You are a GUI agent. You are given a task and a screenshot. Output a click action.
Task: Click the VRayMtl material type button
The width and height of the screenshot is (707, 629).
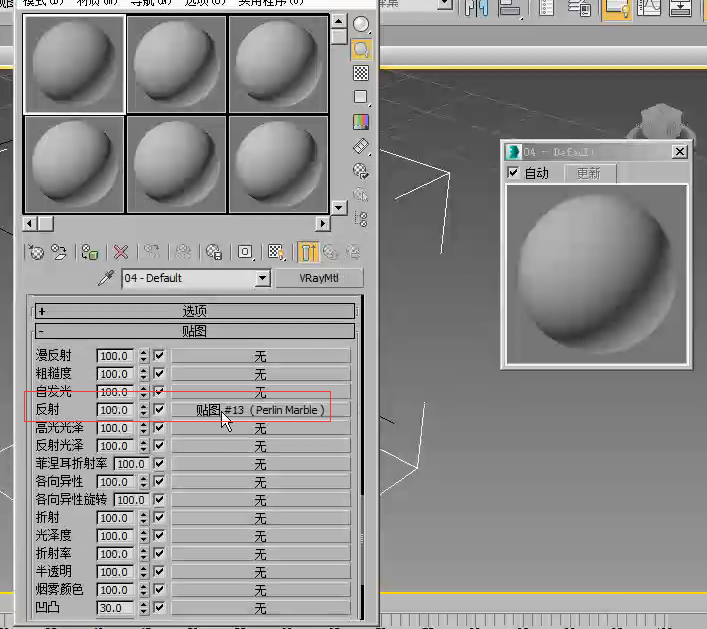(319, 278)
